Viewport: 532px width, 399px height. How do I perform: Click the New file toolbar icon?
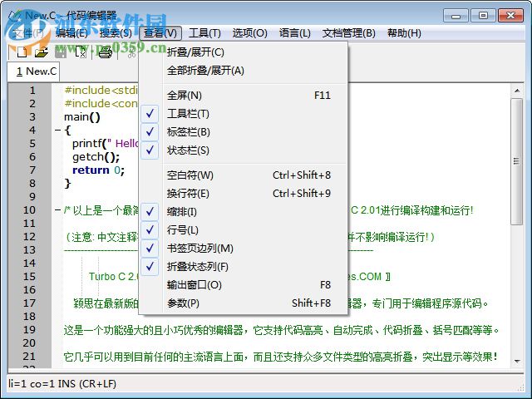(x=22, y=52)
